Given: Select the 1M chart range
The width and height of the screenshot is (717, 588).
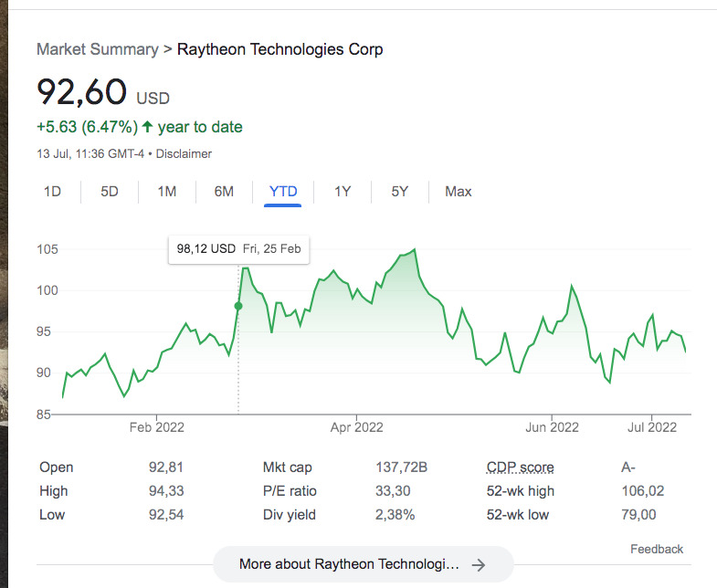Looking at the screenshot, I should (x=166, y=192).
